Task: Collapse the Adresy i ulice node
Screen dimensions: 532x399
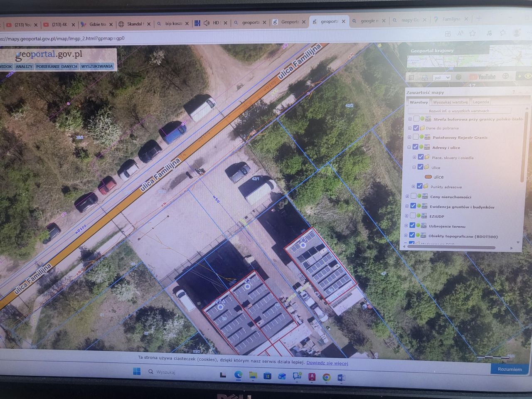Action: (409, 147)
